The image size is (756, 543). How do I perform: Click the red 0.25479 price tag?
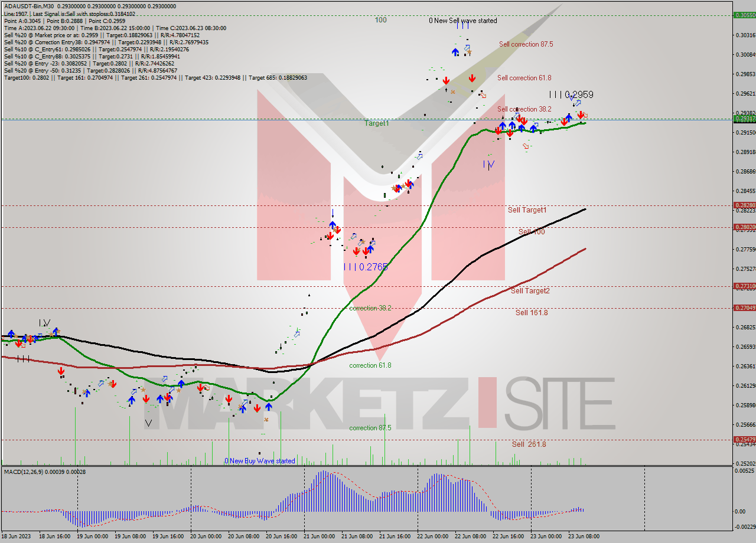(x=744, y=439)
